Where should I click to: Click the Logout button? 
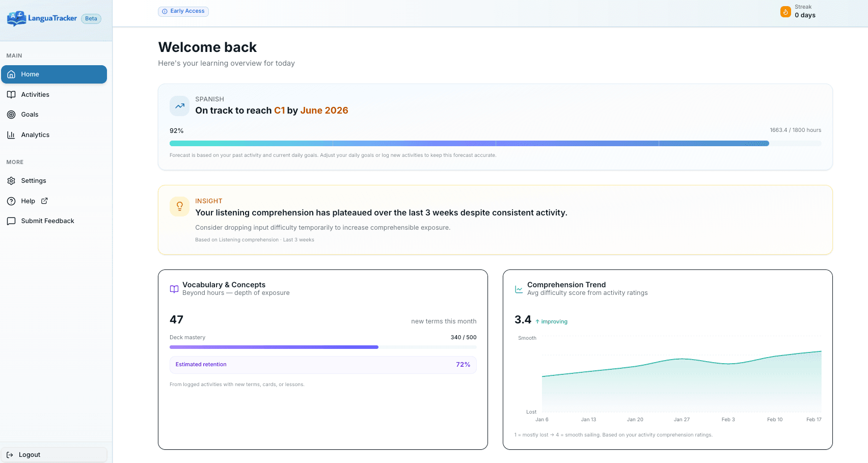coord(53,454)
